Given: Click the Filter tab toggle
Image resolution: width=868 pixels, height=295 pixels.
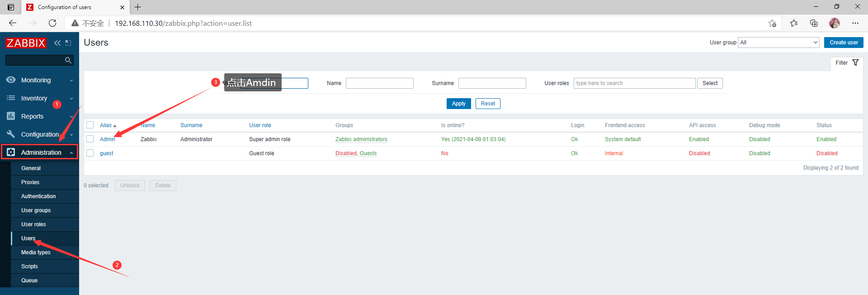Looking at the screenshot, I should pyautogui.click(x=847, y=63).
